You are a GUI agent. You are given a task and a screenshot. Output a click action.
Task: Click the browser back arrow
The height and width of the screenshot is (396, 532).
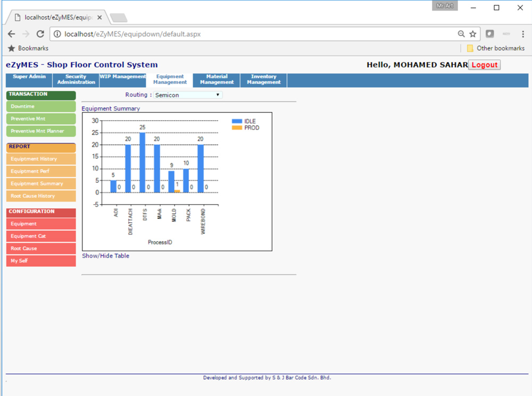11,34
